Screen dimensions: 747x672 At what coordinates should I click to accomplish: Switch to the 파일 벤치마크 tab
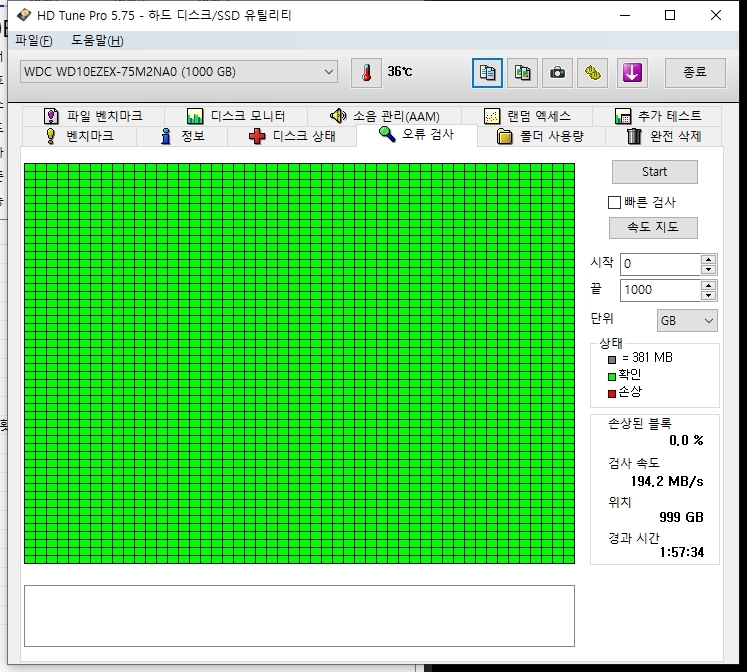[x=93, y=116]
